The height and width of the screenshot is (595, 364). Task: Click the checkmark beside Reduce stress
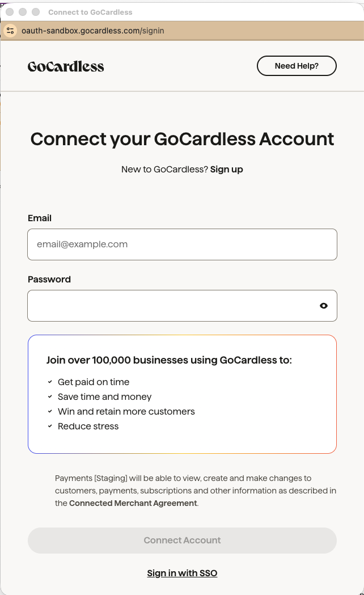[50, 427]
